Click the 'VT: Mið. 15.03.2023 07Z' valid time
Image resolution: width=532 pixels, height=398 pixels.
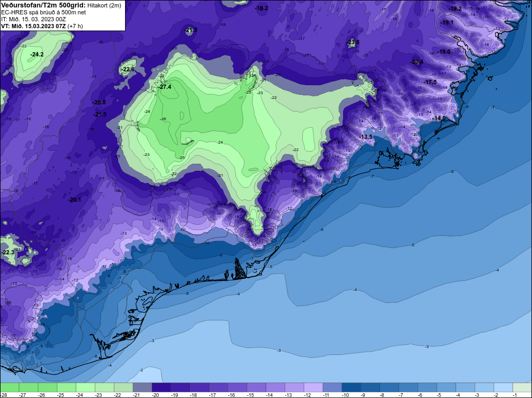click(x=33, y=26)
